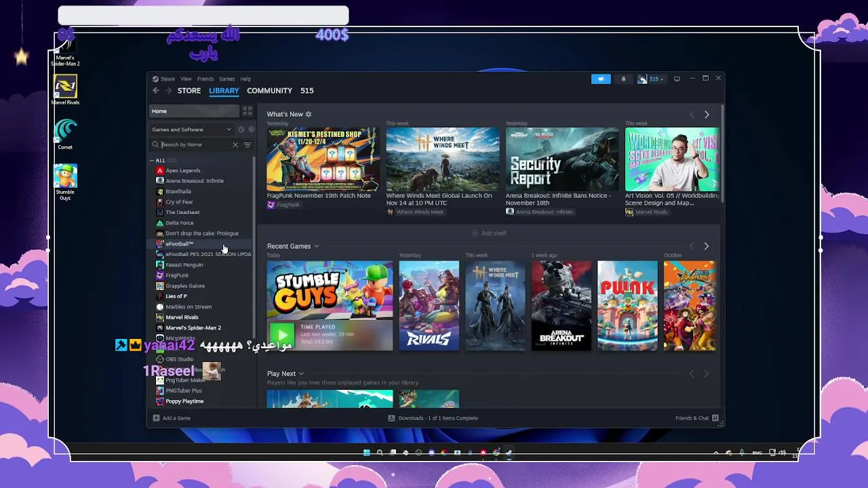This screenshot has height=488, width=868.
Task: Clear the library search with the X
Action: coord(235,144)
